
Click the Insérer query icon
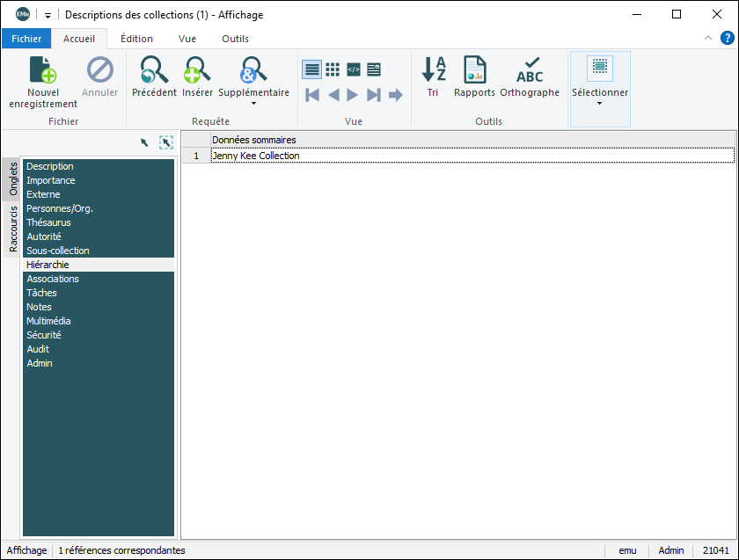click(x=197, y=70)
